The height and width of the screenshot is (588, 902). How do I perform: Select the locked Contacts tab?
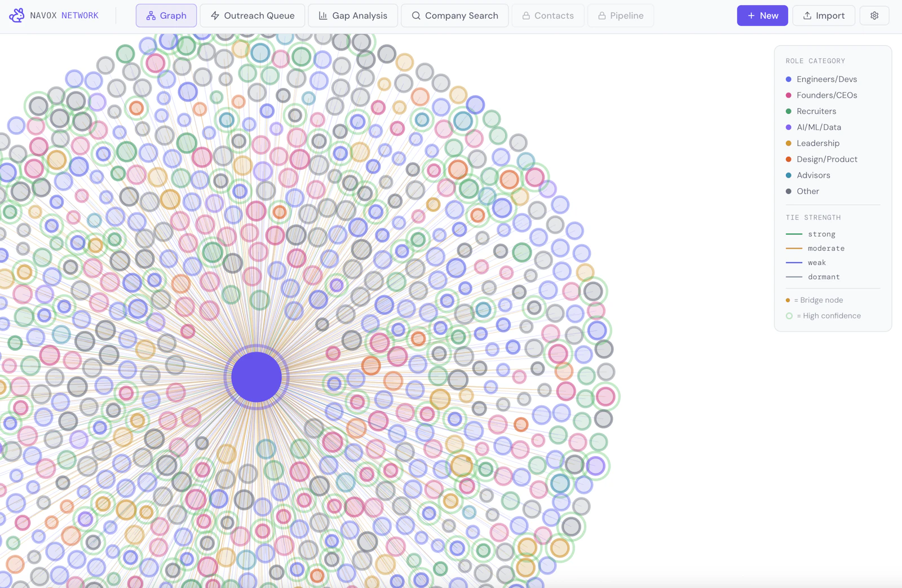tap(548, 16)
